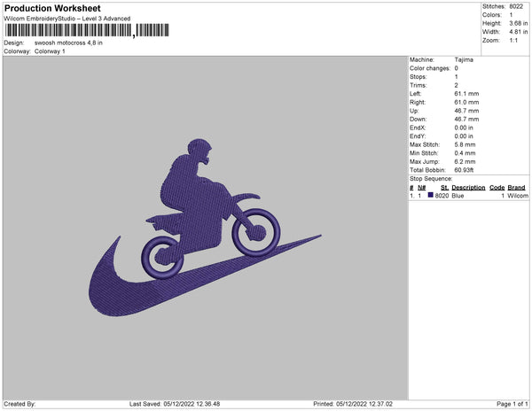Click the Down value 46.7 mm
532x411 pixels.
466,119
